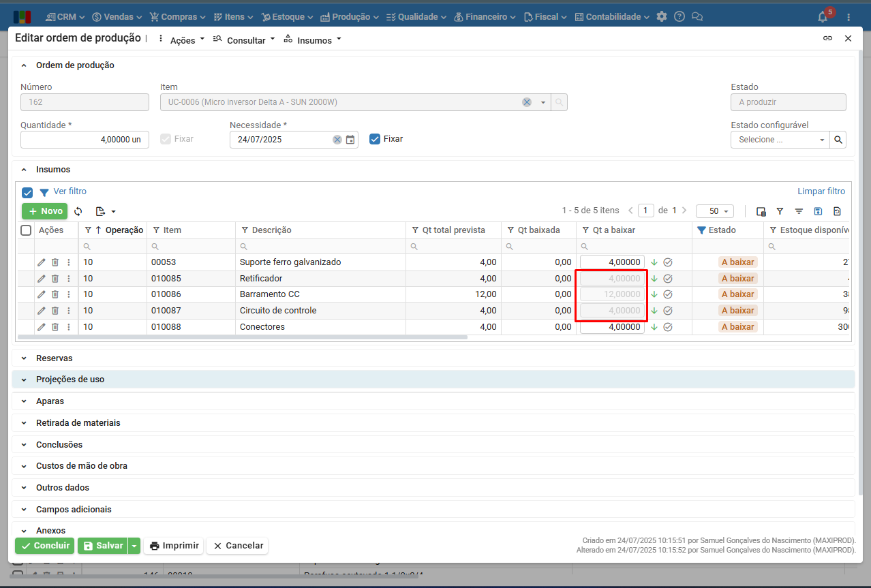Click the copy link icon in dialog header
871x588 pixels.
pos(827,39)
